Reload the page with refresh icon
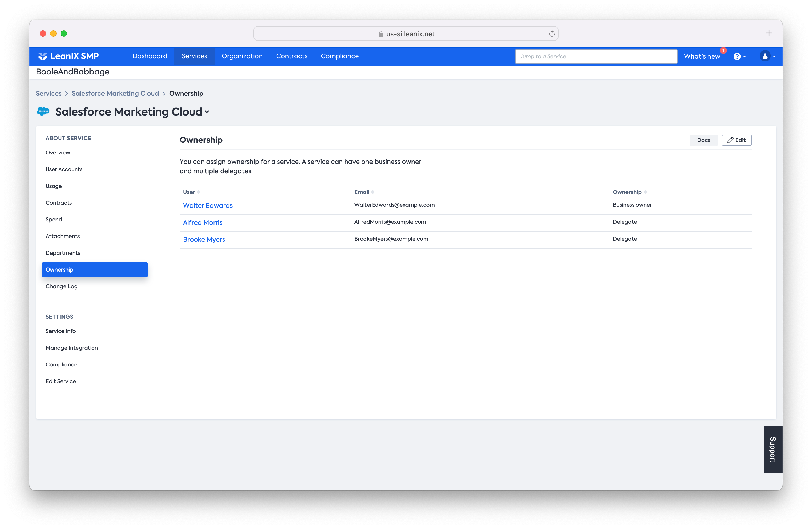The height and width of the screenshot is (529, 812). [552, 34]
